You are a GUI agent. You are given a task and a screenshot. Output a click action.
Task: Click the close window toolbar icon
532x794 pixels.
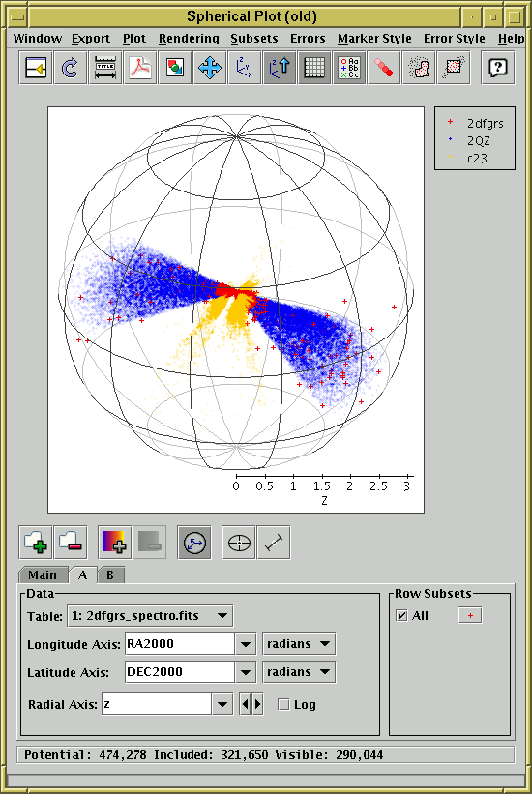point(36,68)
